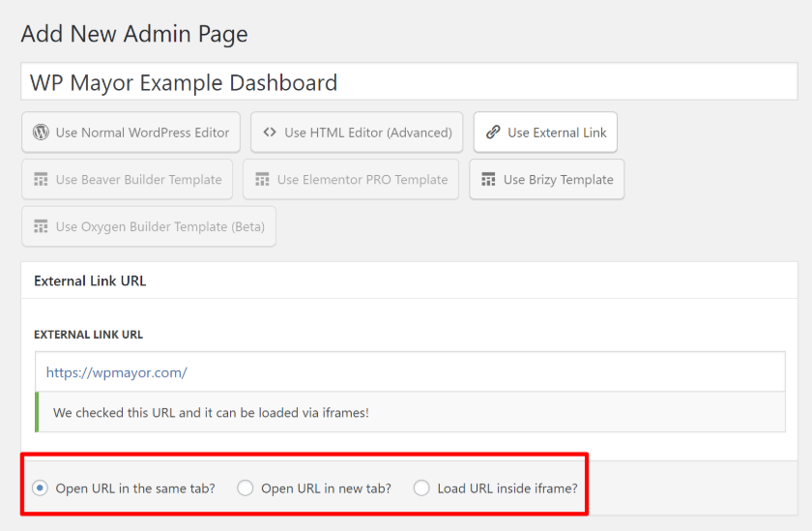The image size is (812, 531).
Task: Click the iframe check confirmation message
Action: 410,412
